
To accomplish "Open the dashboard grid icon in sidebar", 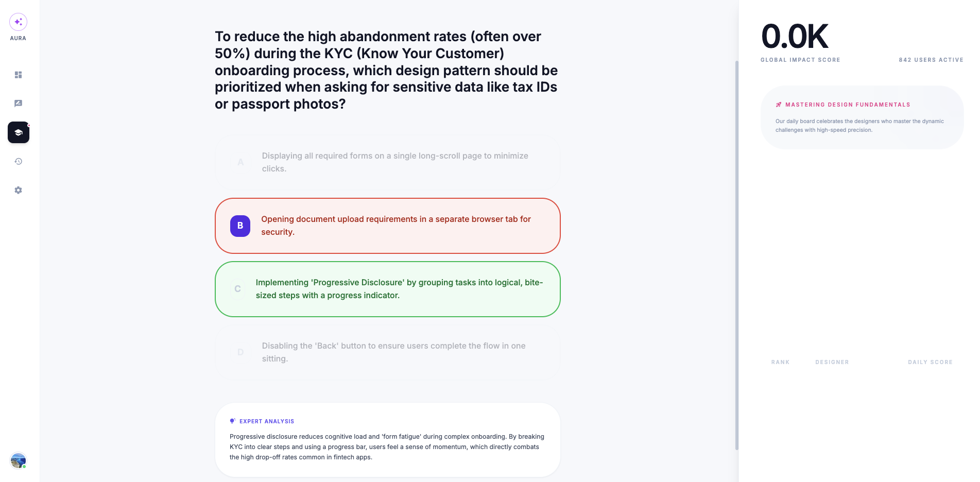I will tap(18, 75).
